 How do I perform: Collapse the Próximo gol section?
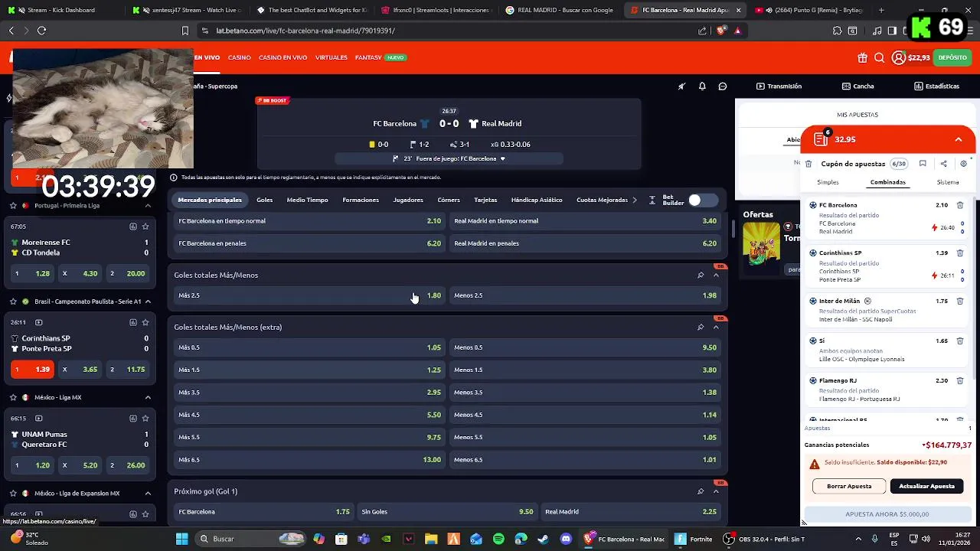716,491
